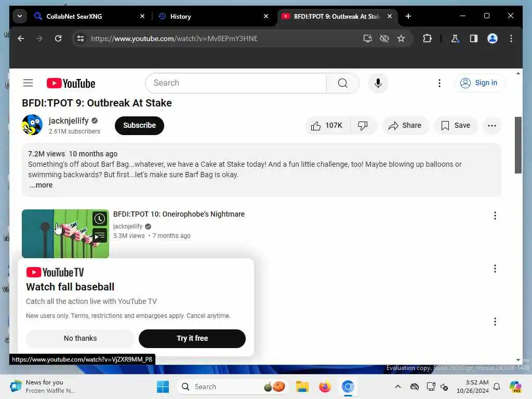Open News for you widget
Image resolution: width=532 pixels, height=399 pixels.
click(x=43, y=387)
